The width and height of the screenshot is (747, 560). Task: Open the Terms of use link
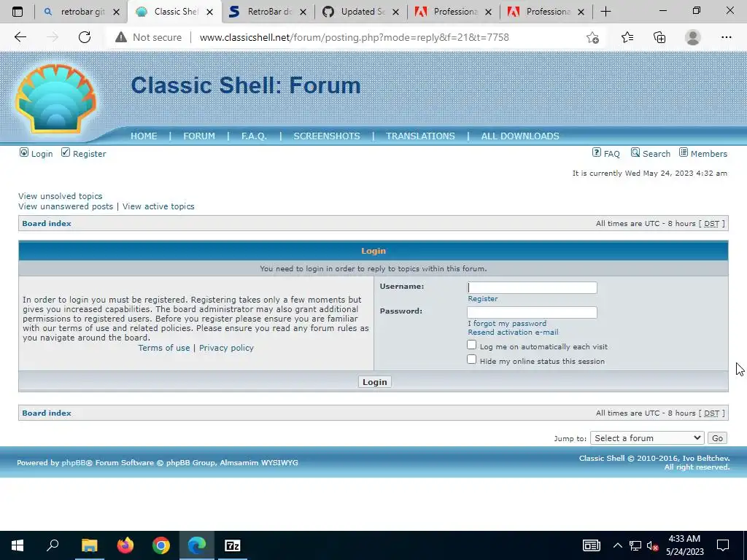coord(164,348)
